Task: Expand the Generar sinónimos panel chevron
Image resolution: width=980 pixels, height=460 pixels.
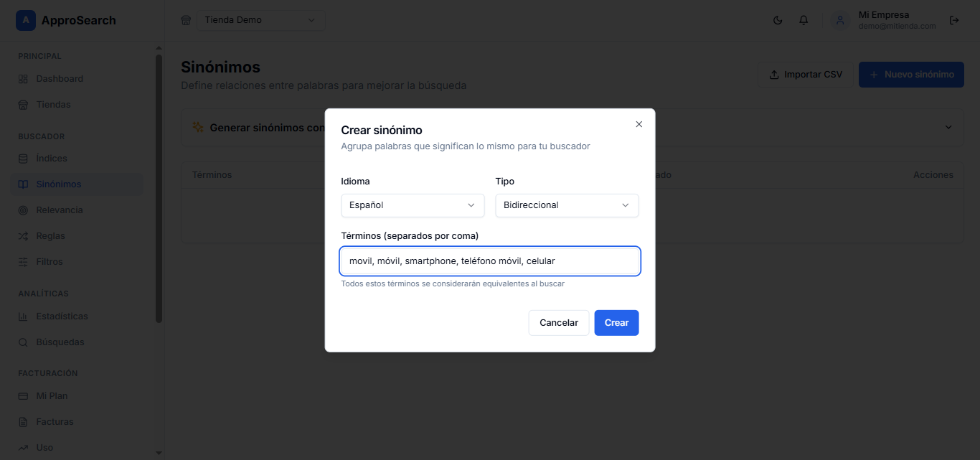Action: [948, 127]
